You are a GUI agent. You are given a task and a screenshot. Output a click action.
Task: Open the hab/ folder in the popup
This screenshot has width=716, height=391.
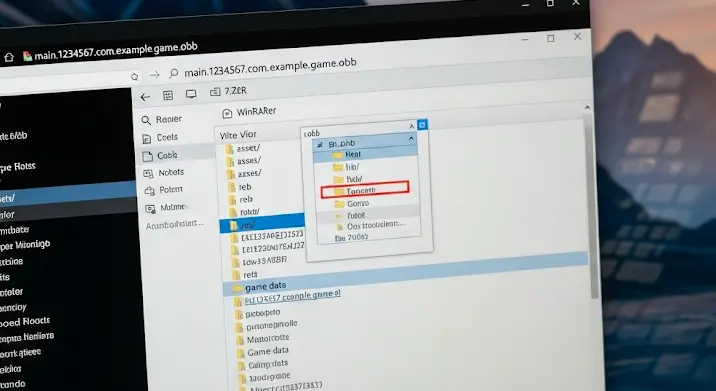348,179
